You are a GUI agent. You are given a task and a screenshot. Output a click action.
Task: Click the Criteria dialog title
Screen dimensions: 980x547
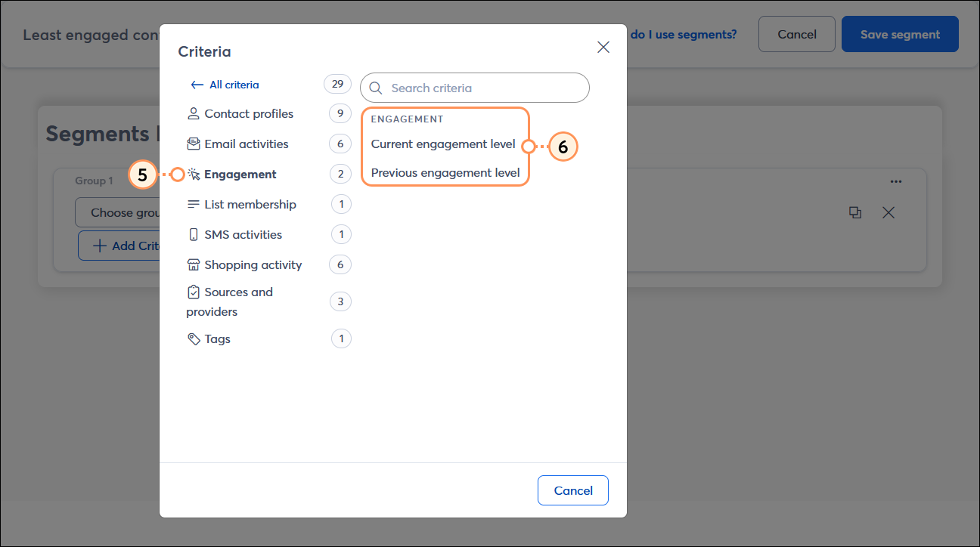pyautogui.click(x=204, y=51)
